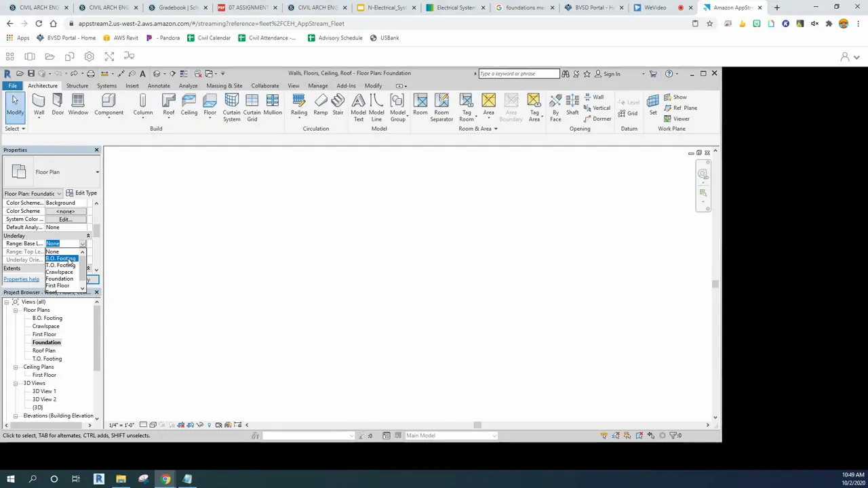Viewport: 868px width, 488px height.
Task: Collapse the 3D Views tree node
Action: point(16,383)
